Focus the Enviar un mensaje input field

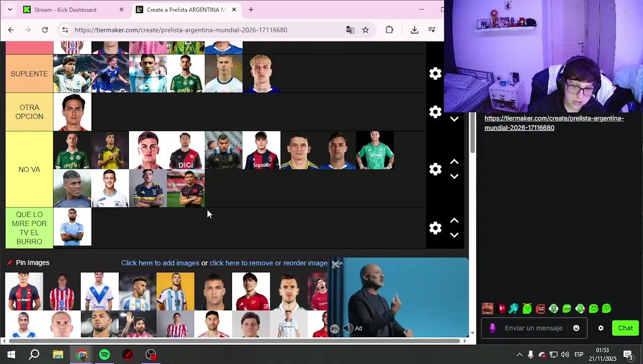coord(534,328)
